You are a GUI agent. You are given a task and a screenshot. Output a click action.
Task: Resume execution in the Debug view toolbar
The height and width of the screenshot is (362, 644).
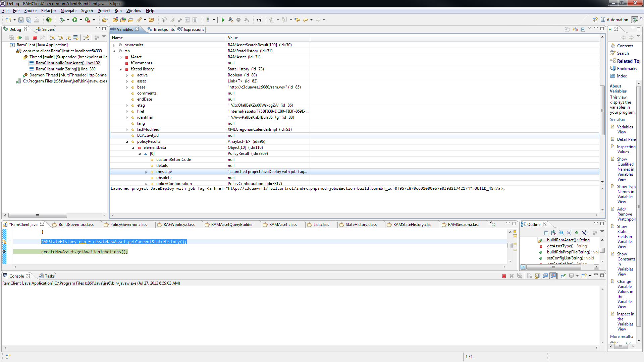[x=19, y=38]
